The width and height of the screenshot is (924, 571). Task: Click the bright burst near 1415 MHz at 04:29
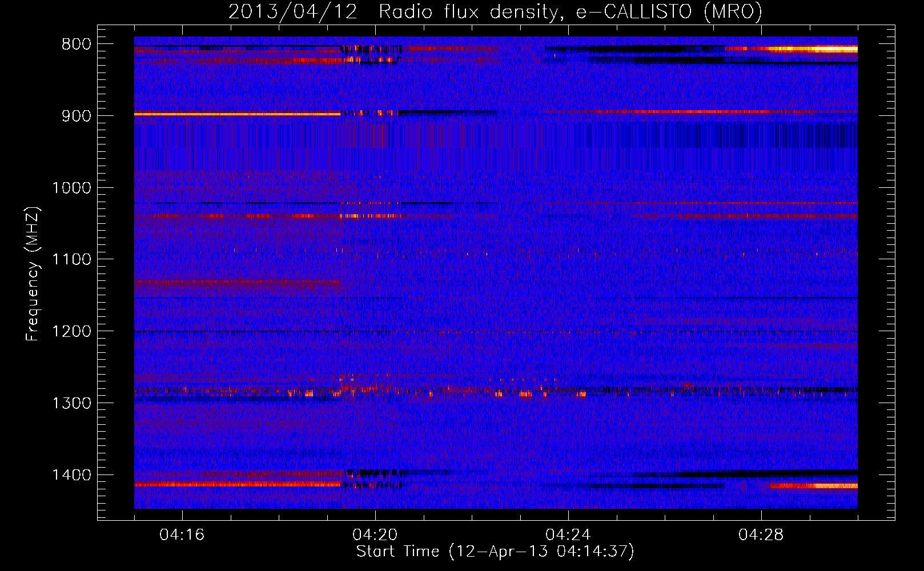click(x=814, y=486)
